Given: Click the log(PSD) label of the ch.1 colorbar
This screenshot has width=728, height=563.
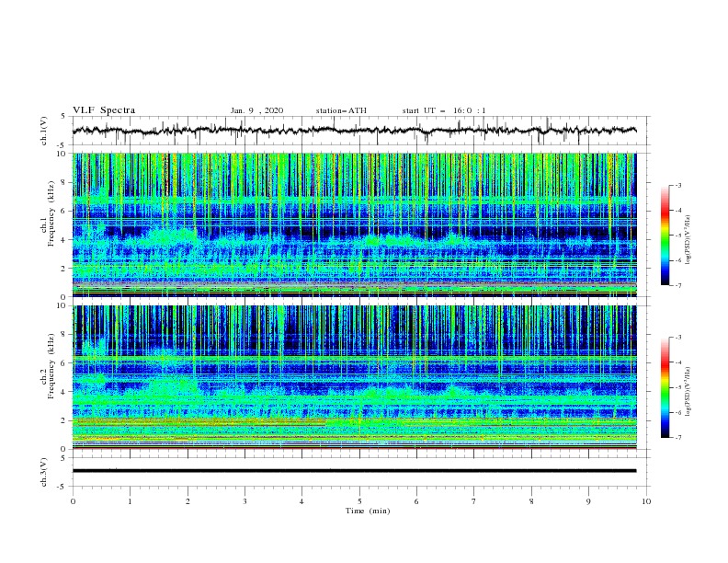Looking at the screenshot, I should tap(689, 240).
